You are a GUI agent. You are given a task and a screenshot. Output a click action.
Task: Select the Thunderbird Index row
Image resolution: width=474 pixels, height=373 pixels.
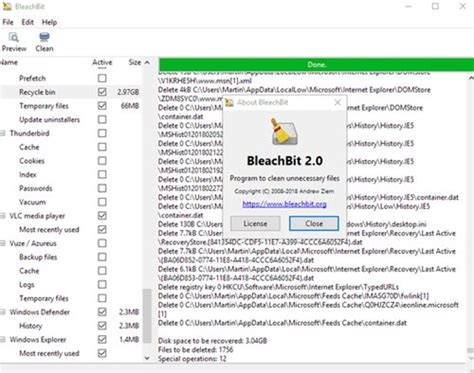tap(71, 174)
